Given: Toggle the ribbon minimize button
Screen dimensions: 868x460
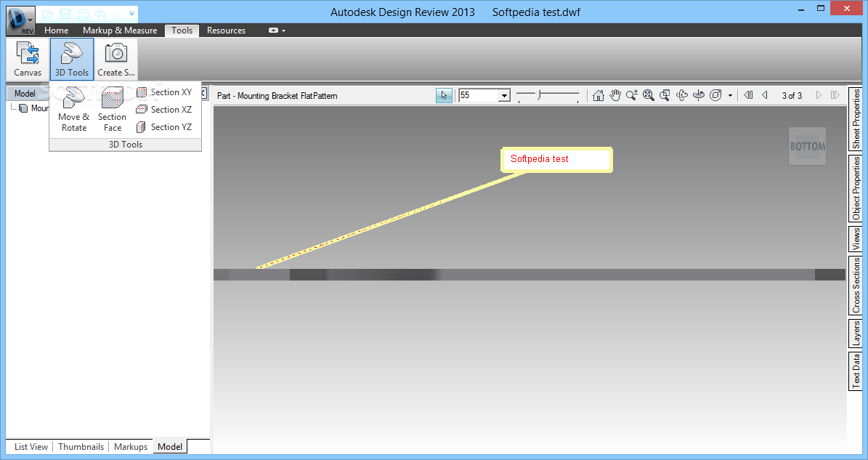Looking at the screenshot, I should [x=273, y=31].
